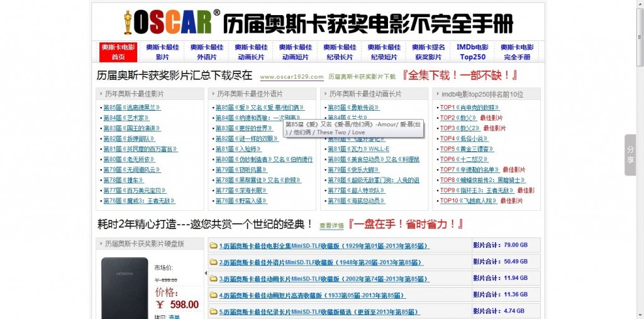
Task: Open TOP1《肖申克的救赎》 link
Action: [x=470, y=108]
